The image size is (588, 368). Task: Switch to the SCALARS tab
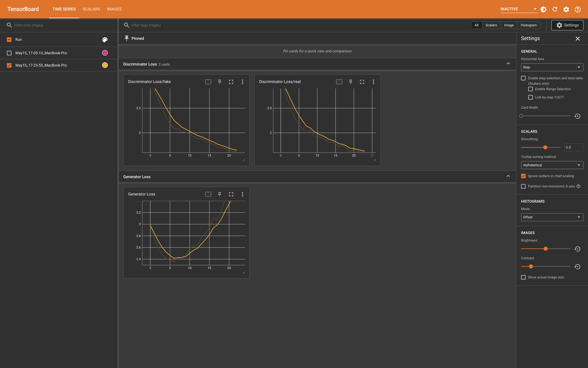point(91,9)
